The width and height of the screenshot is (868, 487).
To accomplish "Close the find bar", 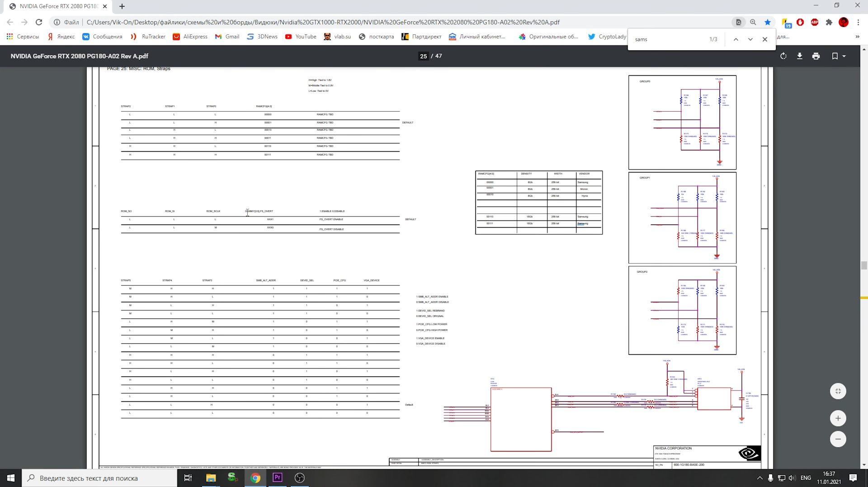I will [x=765, y=39].
